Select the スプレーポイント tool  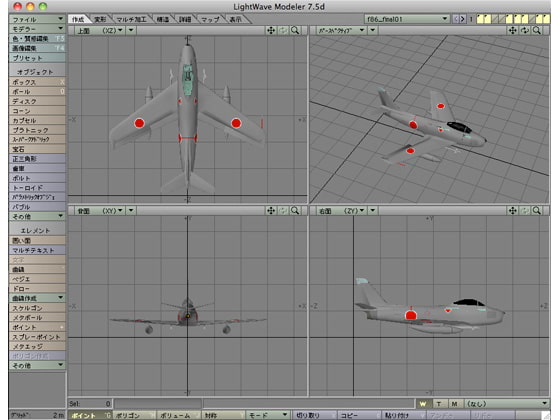37,336
